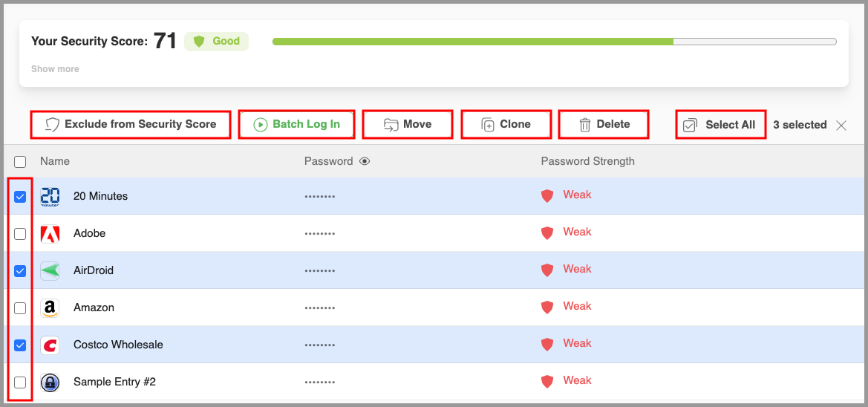Click the Security Score progress bar
The image size is (868, 407).
tap(554, 42)
